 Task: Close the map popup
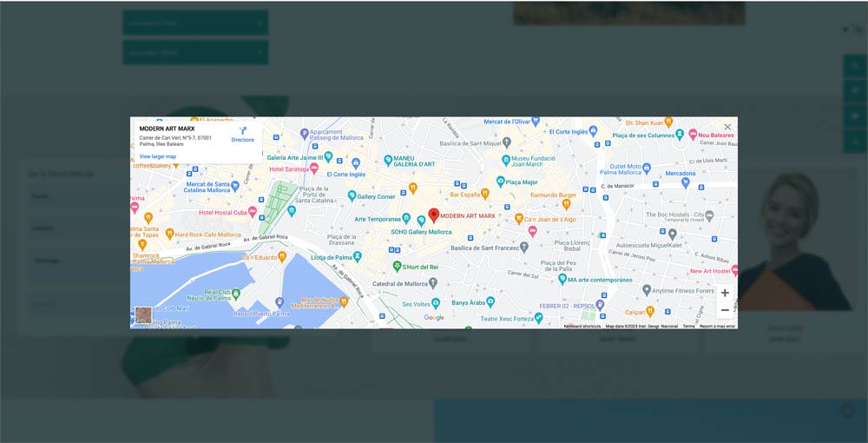tap(727, 127)
